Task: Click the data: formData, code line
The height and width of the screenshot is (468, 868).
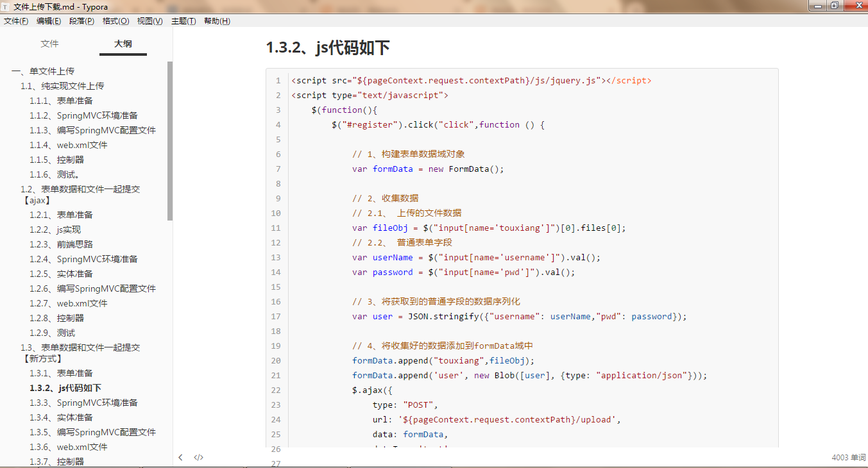Action: [410, 435]
